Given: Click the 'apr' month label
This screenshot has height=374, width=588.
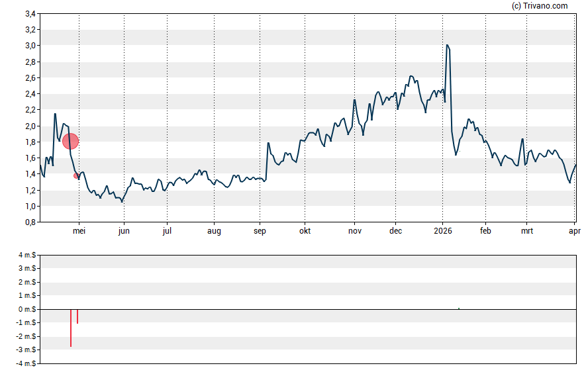Looking at the screenshot, I should (575, 231).
